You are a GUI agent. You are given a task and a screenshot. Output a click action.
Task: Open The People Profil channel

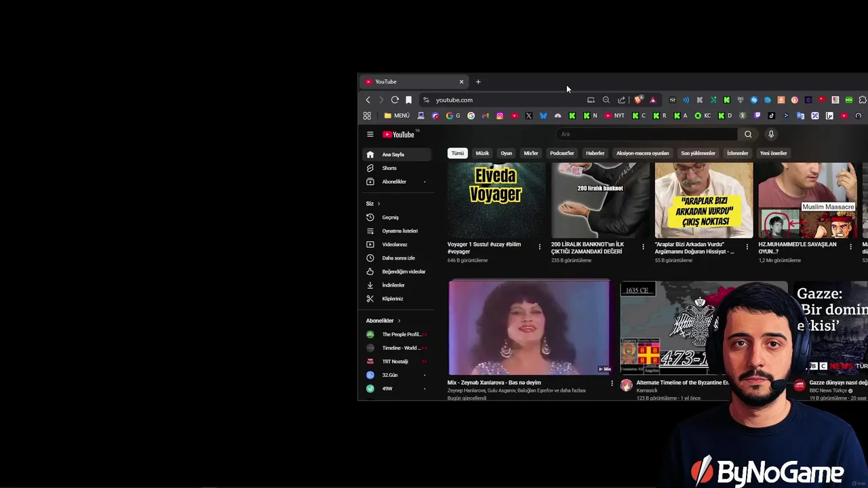(x=397, y=334)
